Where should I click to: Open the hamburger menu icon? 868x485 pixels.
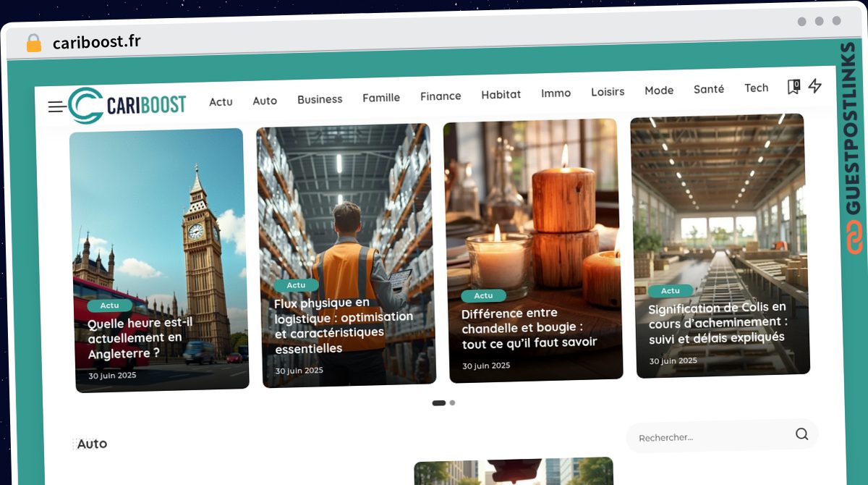pyautogui.click(x=56, y=107)
